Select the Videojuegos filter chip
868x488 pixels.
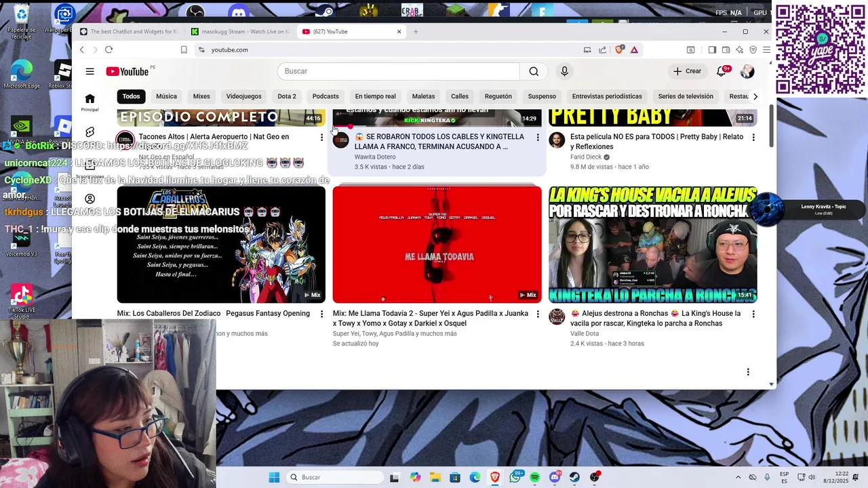(243, 96)
